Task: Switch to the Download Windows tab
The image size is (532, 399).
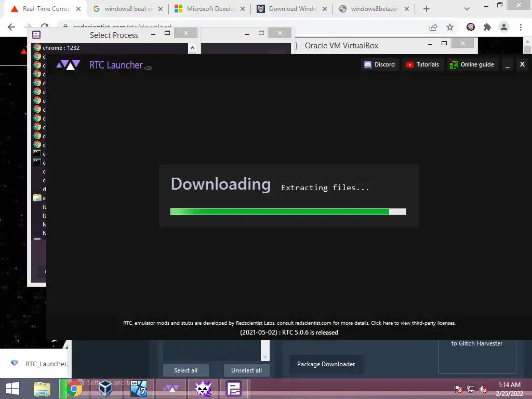Action: (291, 9)
